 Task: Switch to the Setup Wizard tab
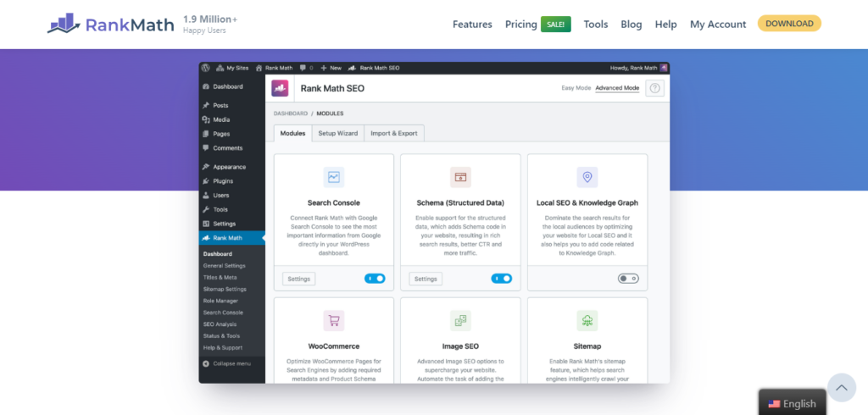(x=337, y=133)
